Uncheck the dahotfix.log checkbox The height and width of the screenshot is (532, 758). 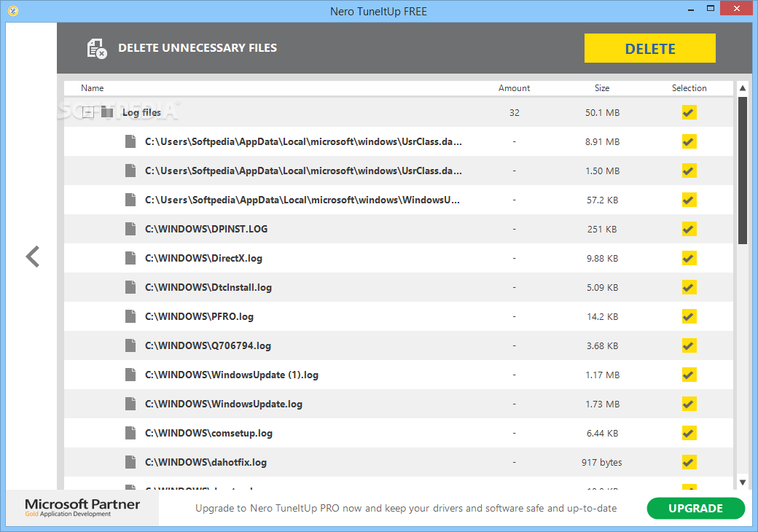click(689, 463)
